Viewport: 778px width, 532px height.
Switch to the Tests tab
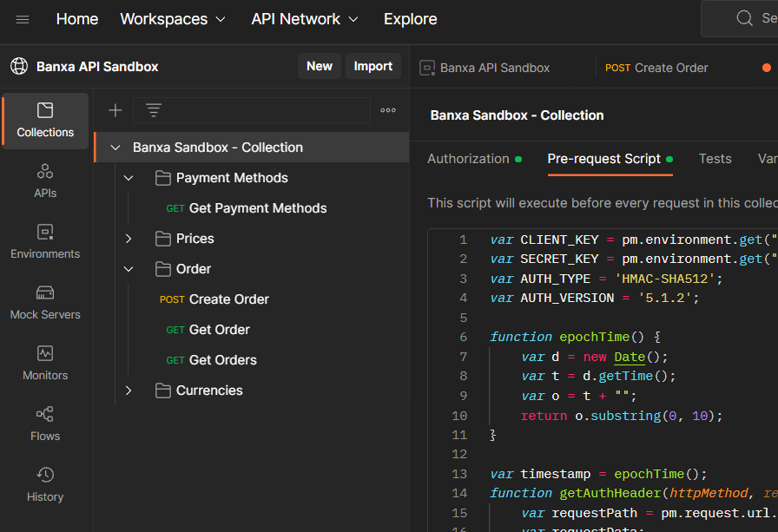[x=715, y=159]
